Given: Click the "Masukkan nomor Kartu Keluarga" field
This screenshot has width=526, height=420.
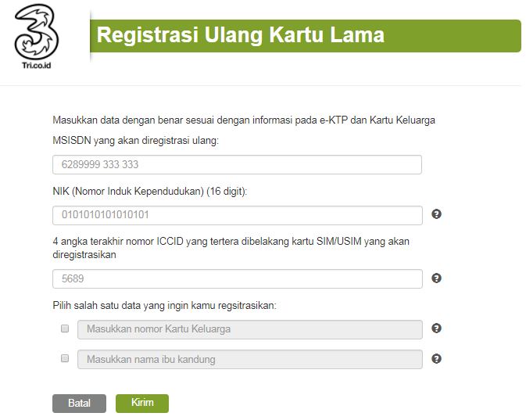Looking at the screenshot, I should [250, 329].
